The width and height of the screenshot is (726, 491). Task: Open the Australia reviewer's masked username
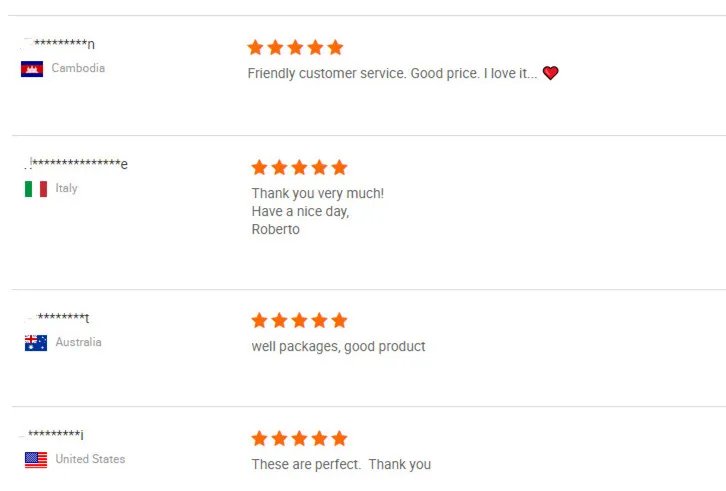click(60, 318)
